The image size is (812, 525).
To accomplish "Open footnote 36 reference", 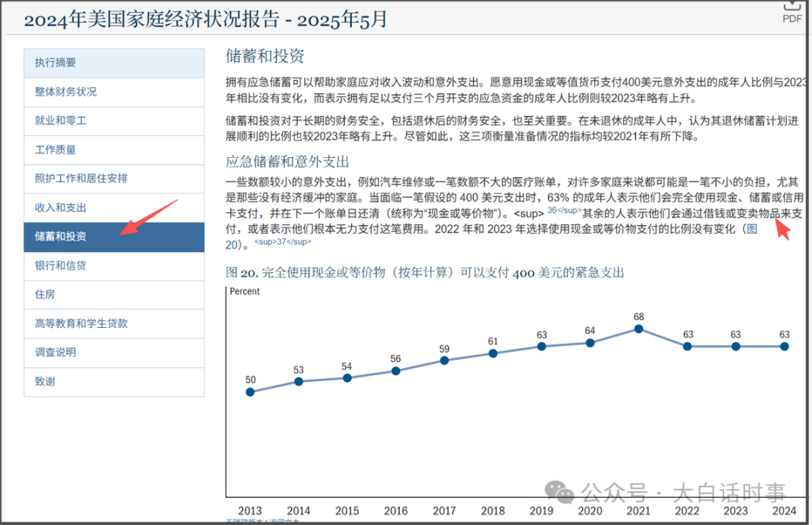I will coord(564,211).
